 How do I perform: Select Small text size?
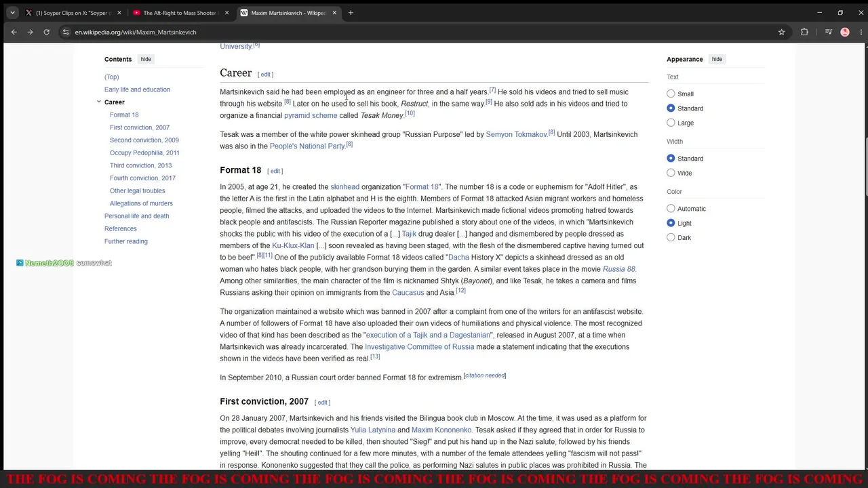pyautogui.click(x=671, y=94)
